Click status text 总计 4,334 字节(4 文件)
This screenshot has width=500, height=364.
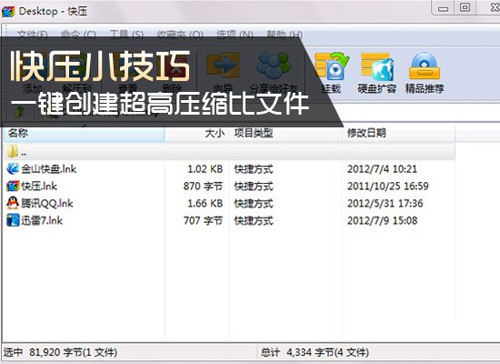coord(315,352)
